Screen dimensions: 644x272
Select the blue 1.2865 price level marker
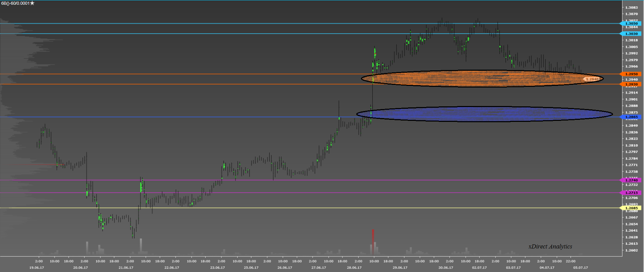tap(631, 117)
